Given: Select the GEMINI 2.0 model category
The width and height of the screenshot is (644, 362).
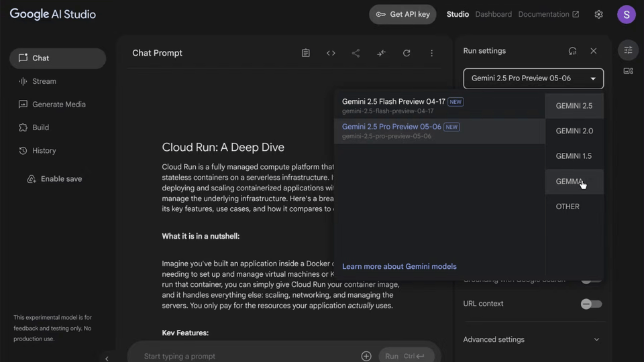Looking at the screenshot, I should point(574,131).
